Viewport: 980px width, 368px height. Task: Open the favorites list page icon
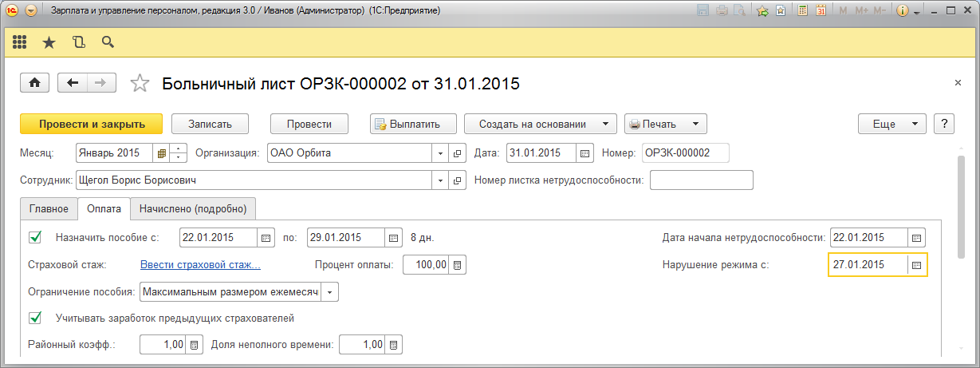pyautogui.click(x=781, y=11)
